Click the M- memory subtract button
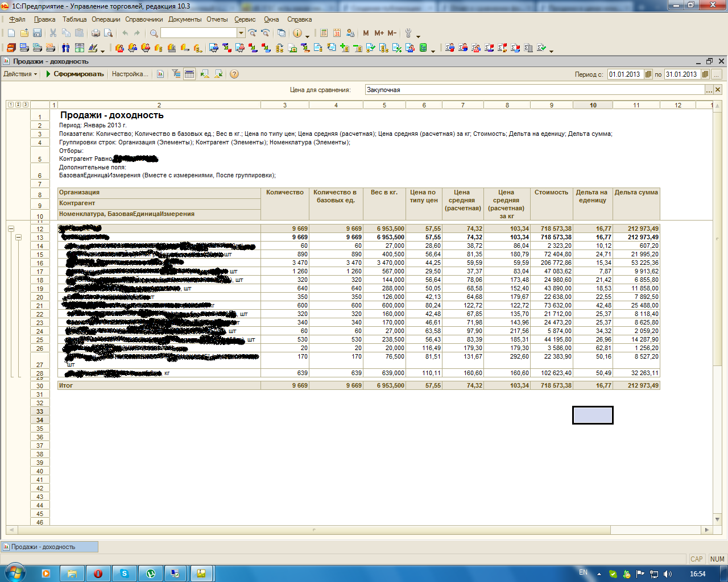 point(392,34)
